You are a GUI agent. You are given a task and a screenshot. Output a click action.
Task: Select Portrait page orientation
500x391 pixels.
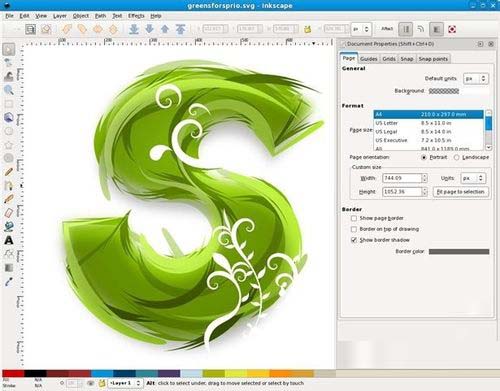(x=424, y=157)
